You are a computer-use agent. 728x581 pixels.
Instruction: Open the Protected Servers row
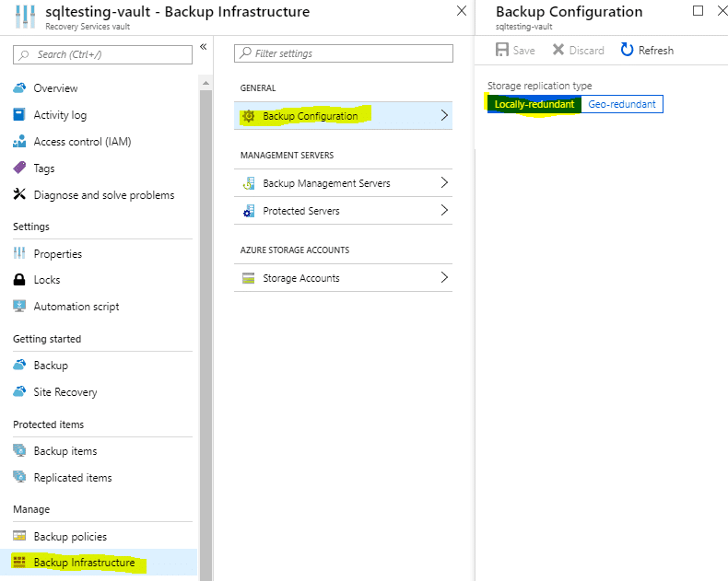click(x=343, y=211)
